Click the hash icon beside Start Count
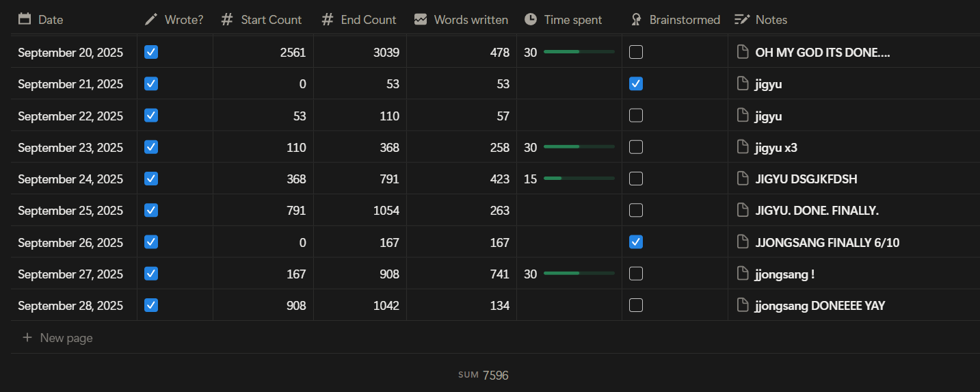This screenshot has height=392, width=980. click(227, 20)
